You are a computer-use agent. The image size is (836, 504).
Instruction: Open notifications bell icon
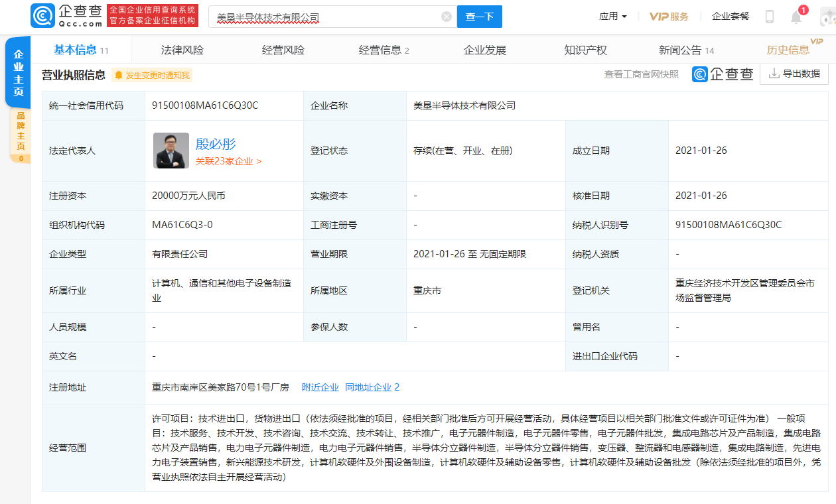(796, 17)
